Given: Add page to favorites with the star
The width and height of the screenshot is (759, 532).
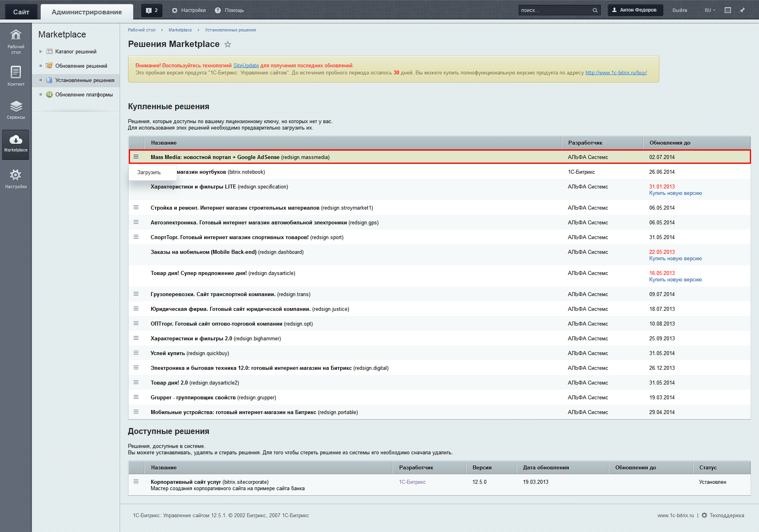Looking at the screenshot, I should click(228, 44).
